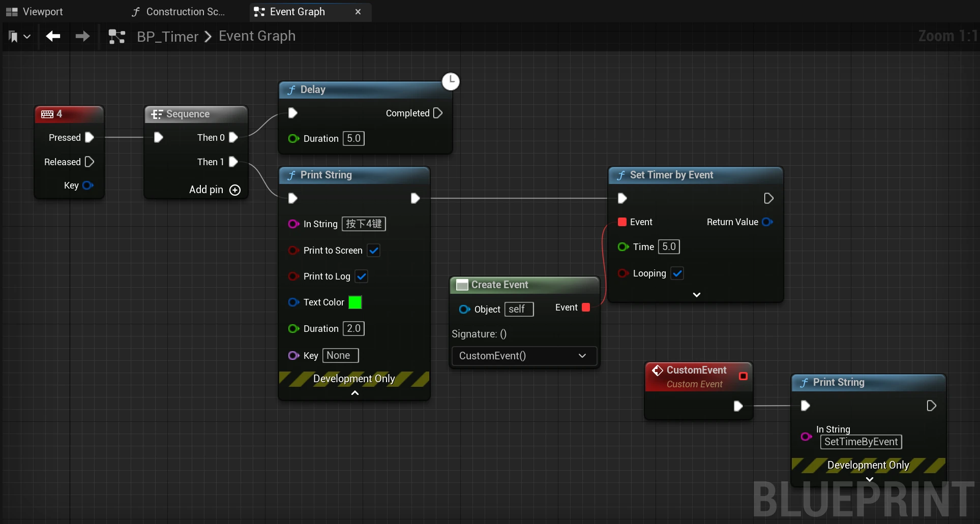Toggle the Print to Screen checkbox
Image resolution: width=980 pixels, height=524 pixels.
(374, 251)
